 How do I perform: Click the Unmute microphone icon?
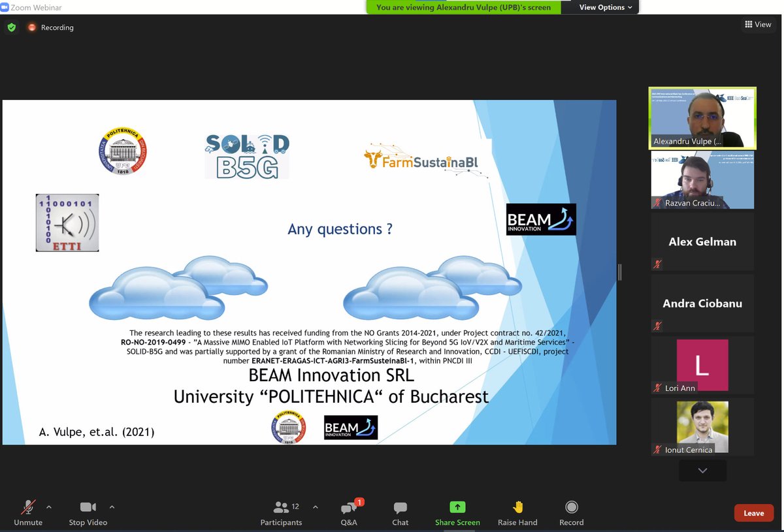coord(28,507)
